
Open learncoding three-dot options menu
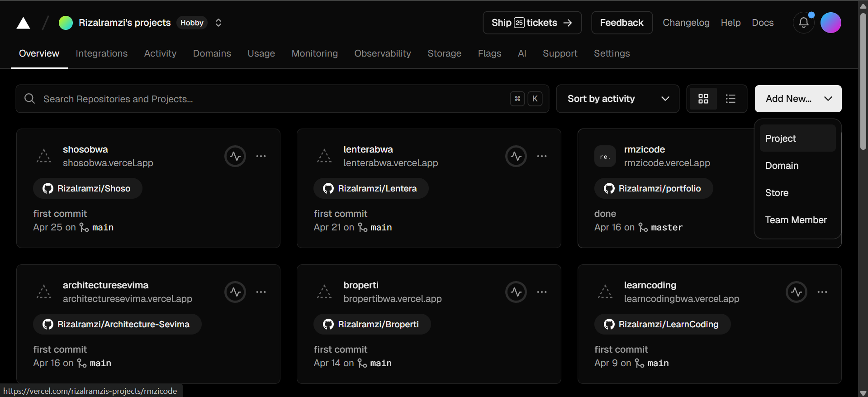[x=822, y=292]
